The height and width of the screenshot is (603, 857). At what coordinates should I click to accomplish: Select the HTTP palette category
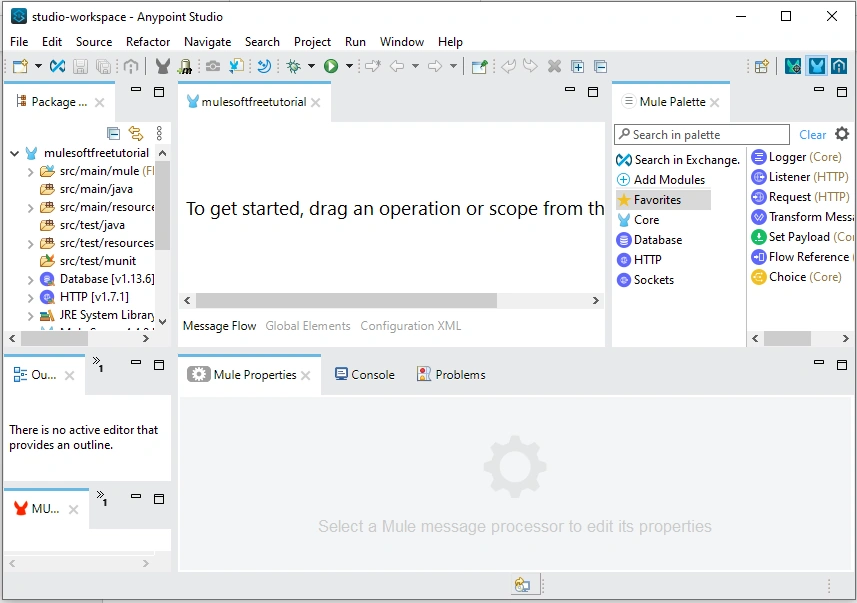[x=639, y=260]
